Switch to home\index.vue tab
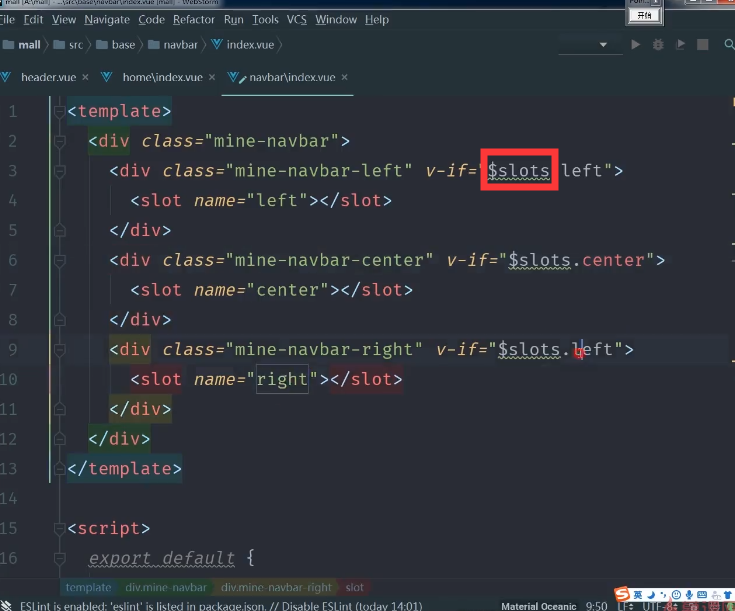 tap(163, 77)
